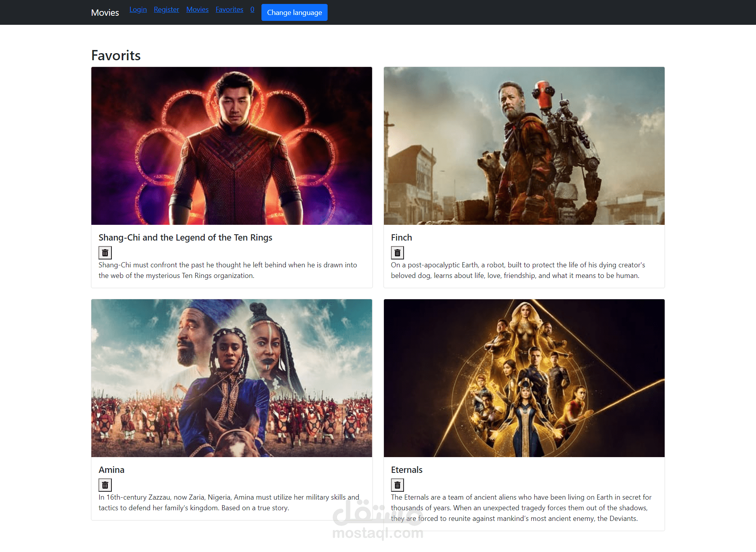Viewport: 756px width, 552px height.
Task: Click the Shang-Chi poster image
Action: [232, 146]
